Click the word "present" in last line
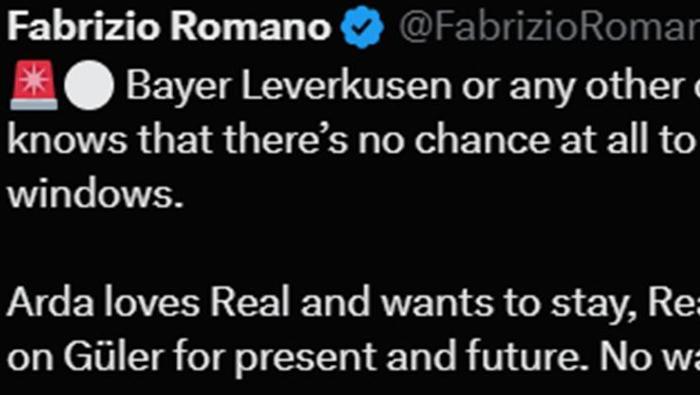Viewport: 700px width, 395px height. pos(305,357)
